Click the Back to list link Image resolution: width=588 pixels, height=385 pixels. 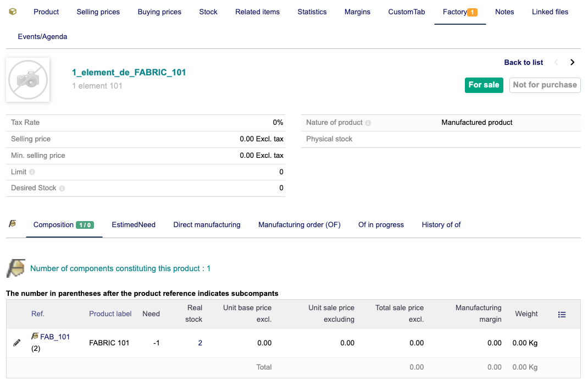coord(523,62)
